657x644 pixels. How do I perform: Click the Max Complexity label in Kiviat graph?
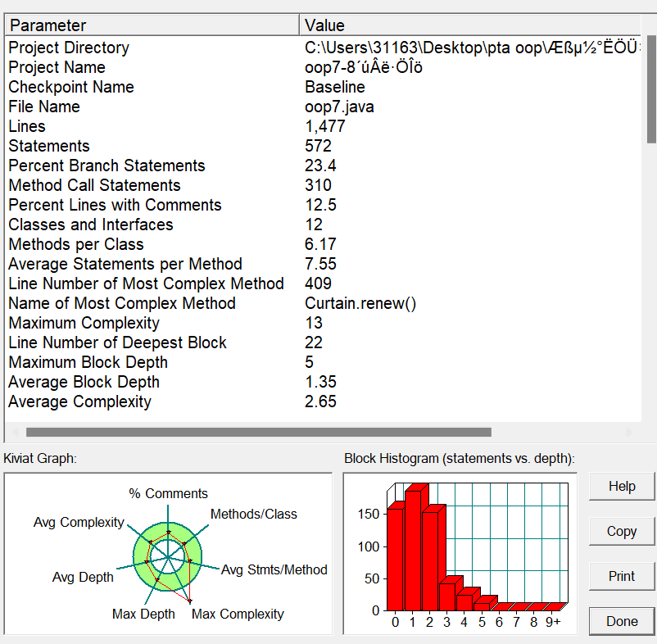238,614
